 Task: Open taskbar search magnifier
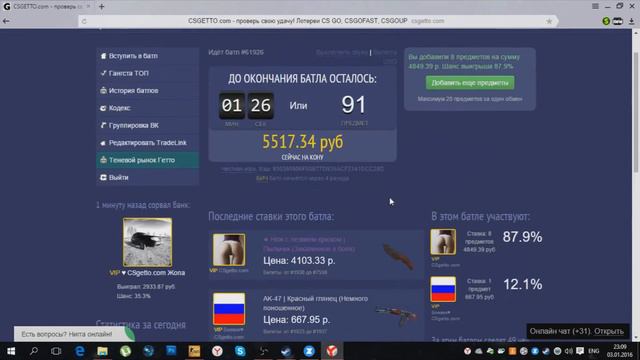point(34,351)
